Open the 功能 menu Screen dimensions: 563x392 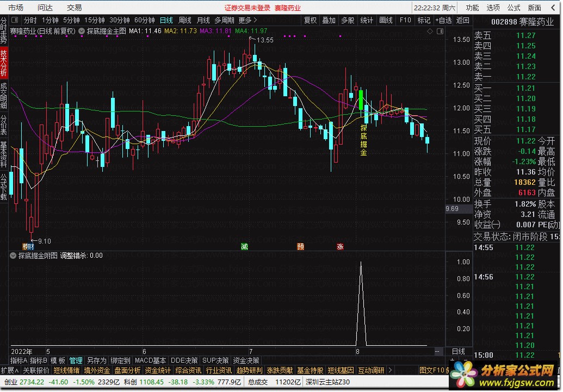click(473, 8)
